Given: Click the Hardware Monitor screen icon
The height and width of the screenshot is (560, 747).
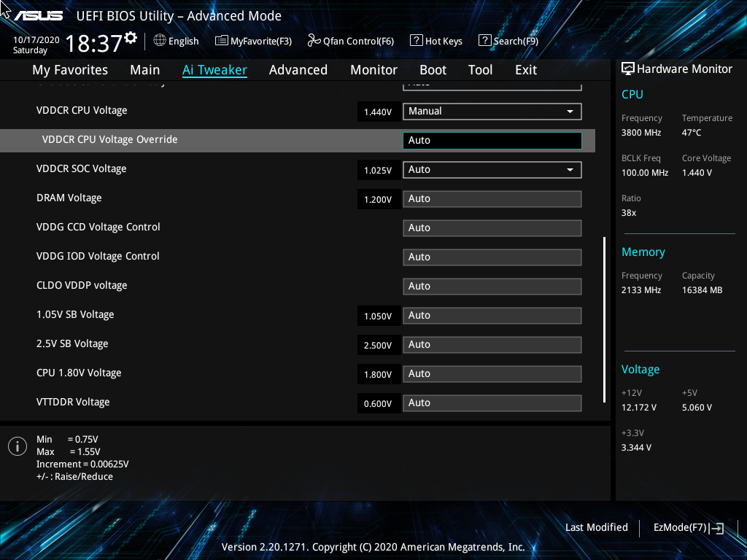Looking at the screenshot, I should [x=628, y=69].
